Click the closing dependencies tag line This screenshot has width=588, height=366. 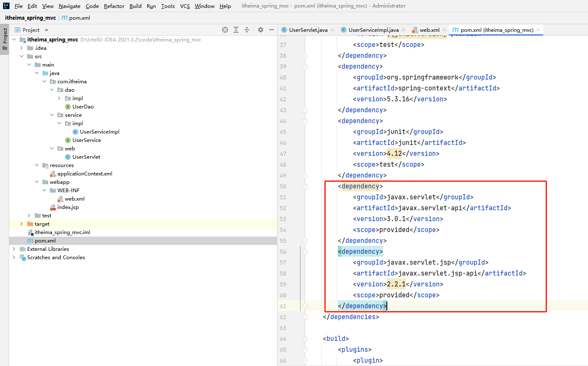click(351, 317)
